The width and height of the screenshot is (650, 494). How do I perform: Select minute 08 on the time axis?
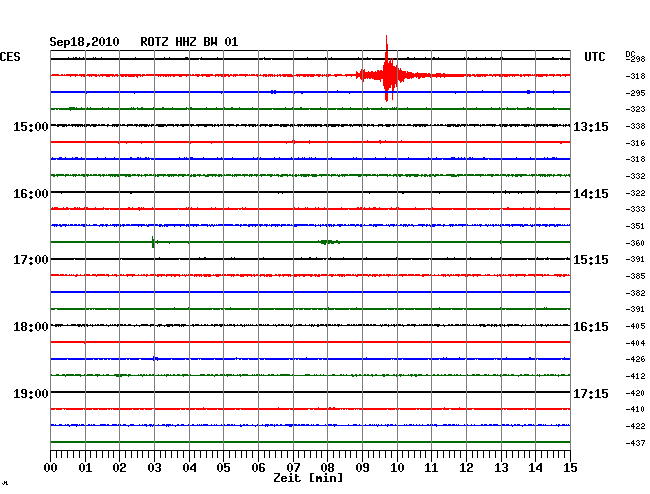[x=327, y=467]
